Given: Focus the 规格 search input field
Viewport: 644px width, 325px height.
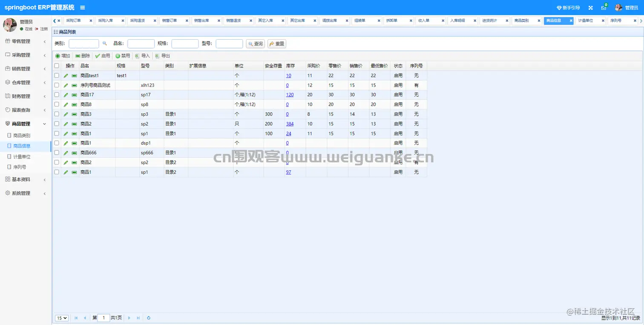Looking at the screenshot, I should pos(185,43).
